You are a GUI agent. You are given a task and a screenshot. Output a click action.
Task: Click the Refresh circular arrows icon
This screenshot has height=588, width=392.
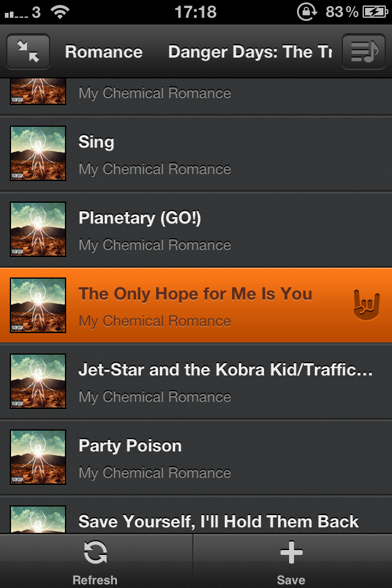pyautogui.click(x=95, y=553)
